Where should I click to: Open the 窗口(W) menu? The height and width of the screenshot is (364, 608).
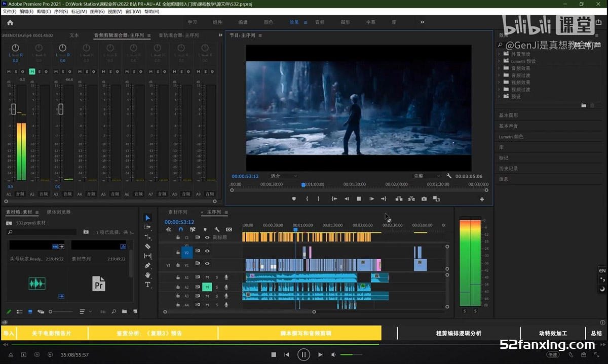(x=133, y=11)
